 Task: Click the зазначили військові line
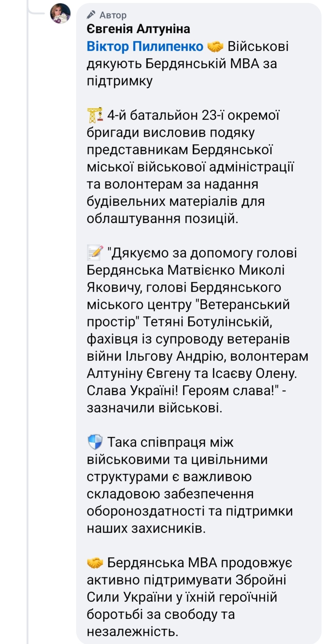point(154,408)
